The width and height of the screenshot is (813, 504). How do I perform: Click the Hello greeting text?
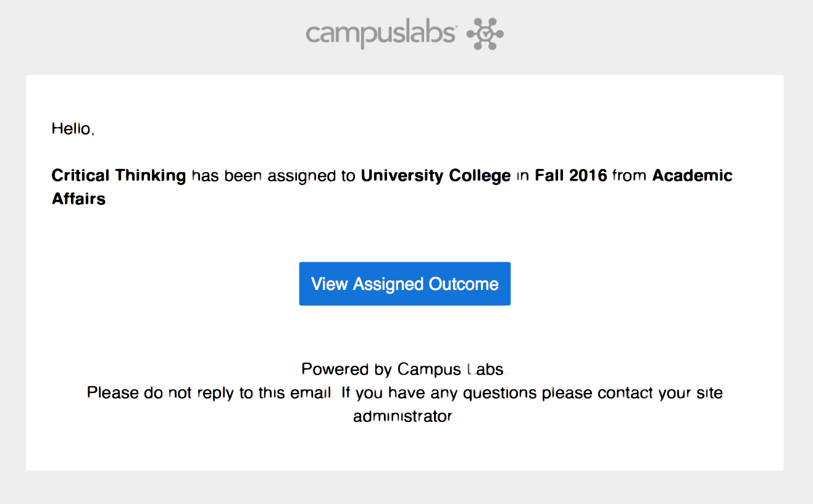click(x=73, y=129)
